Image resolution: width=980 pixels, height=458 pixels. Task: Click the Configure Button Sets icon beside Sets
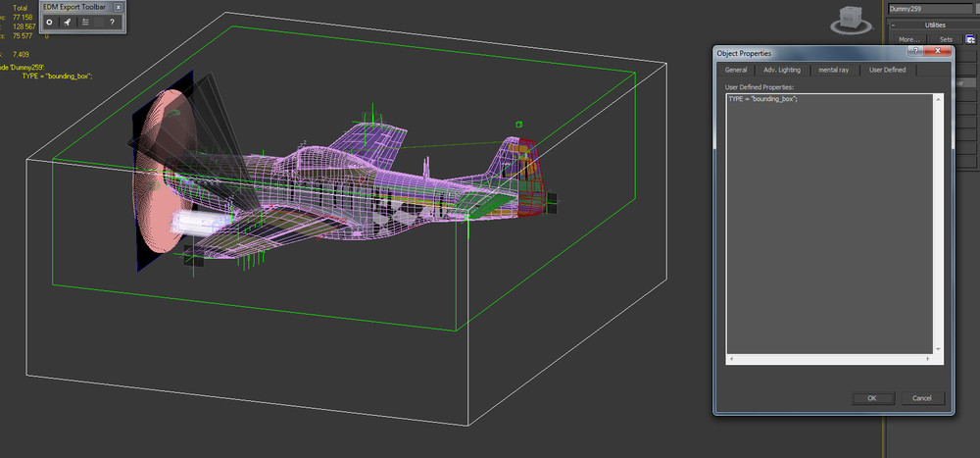coord(970,39)
